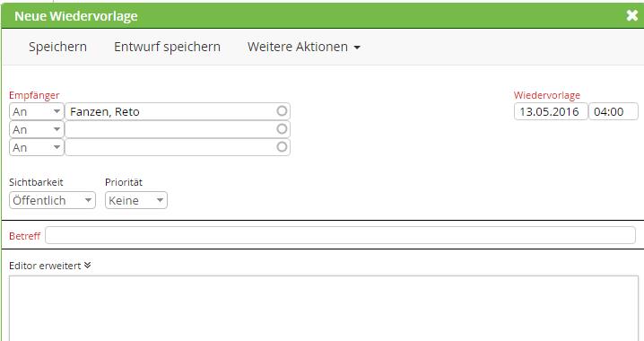Open the Sichtbarkeit dropdown showing Öffentlich

click(52, 200)
